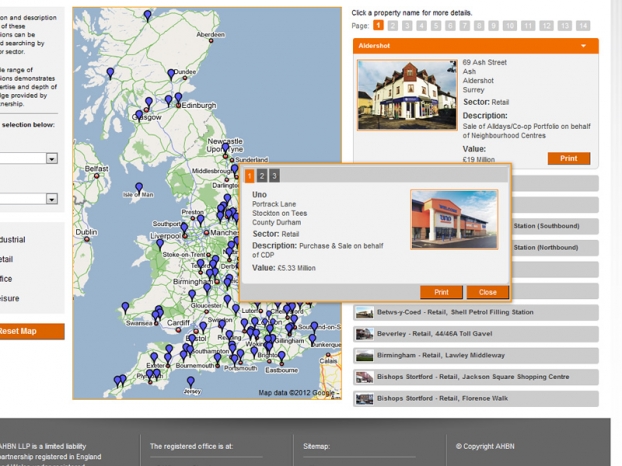Click the "Sitemap:" footer heading
The width and height of the screenshot is (622, 466).
(x=316, y=446)
